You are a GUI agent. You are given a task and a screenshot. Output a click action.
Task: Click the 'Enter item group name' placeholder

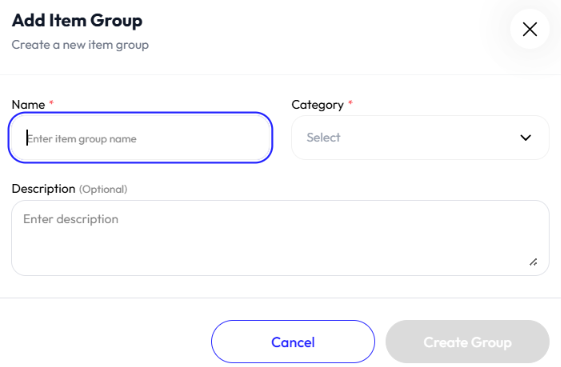[x=82, y=139]
